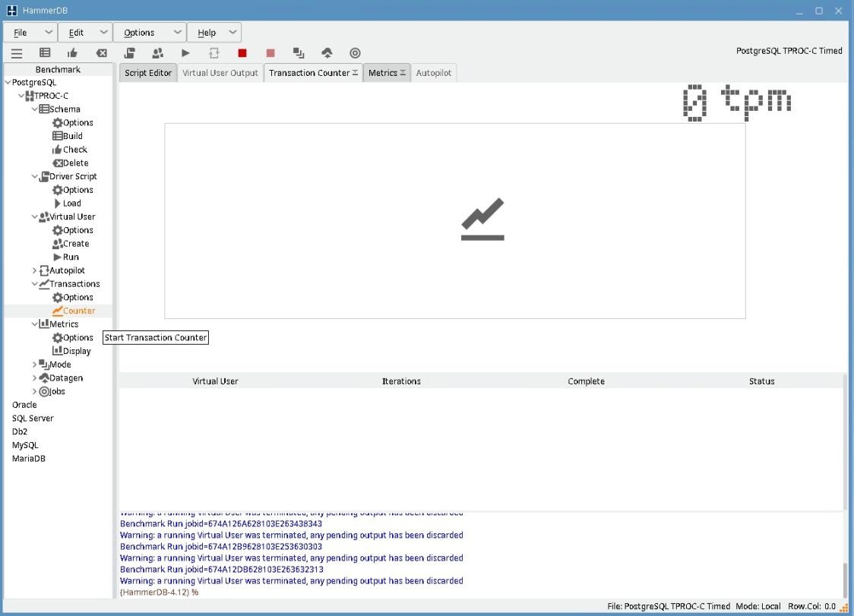Click the thumbs-up Check Schema toolbar icon
The image size is (854, 616).
pos(73,53)
